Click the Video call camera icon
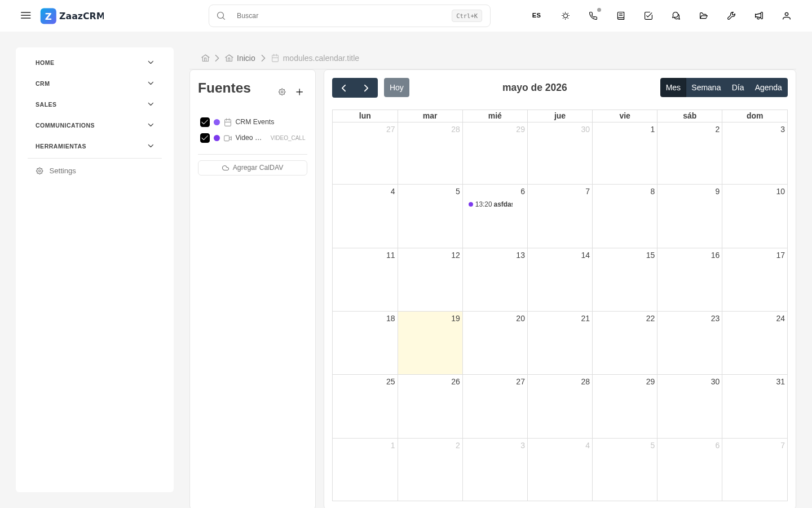The image size is (812, 508). click(228, 138)
